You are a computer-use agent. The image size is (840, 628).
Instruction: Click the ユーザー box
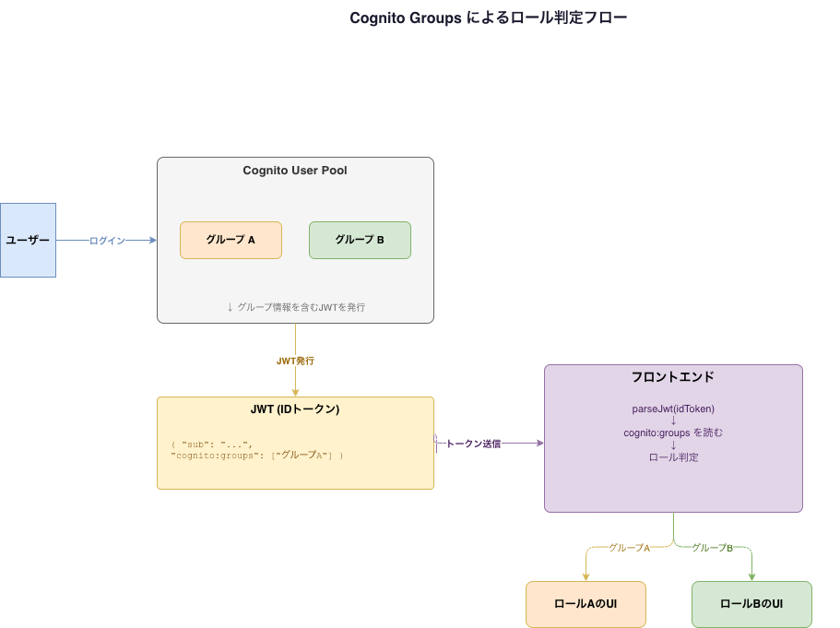coord(28,240)
